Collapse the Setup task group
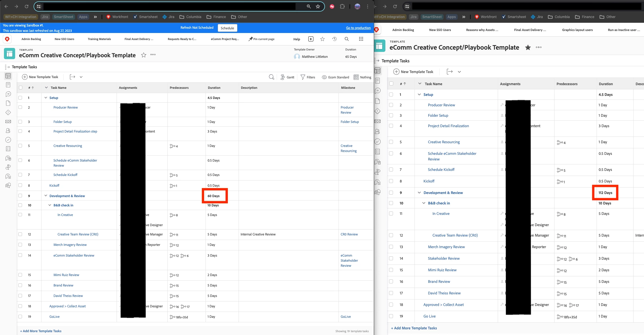The height and width of the screenshot is (335, 644). (46, 98)
